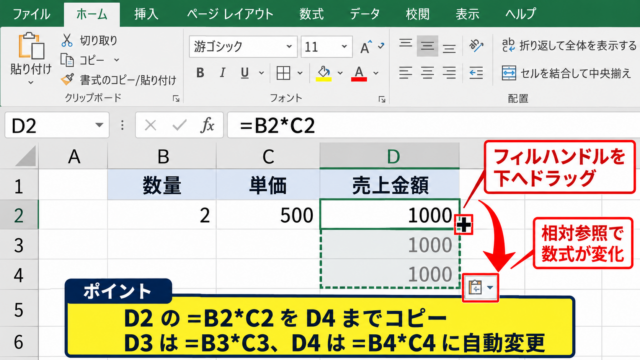This screenshot has height=360, width=640.
Task: Click cell containing 500
Action: [268, 215]
